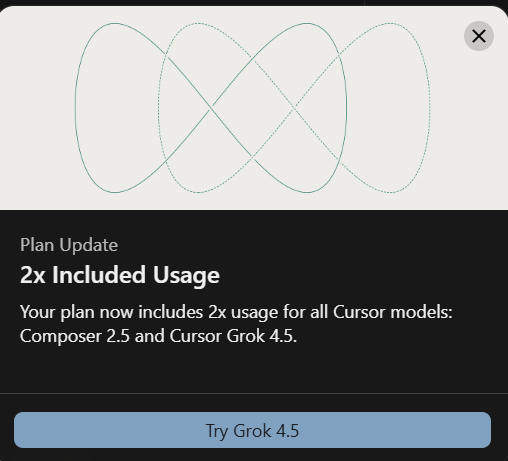508x461 pixels.
Task: Click the looping curves banner illustration
Action: pos(252,108)
